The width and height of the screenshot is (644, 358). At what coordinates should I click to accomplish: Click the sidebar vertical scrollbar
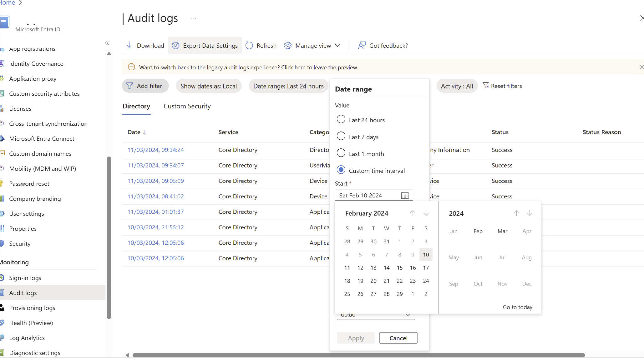(109, 237)
